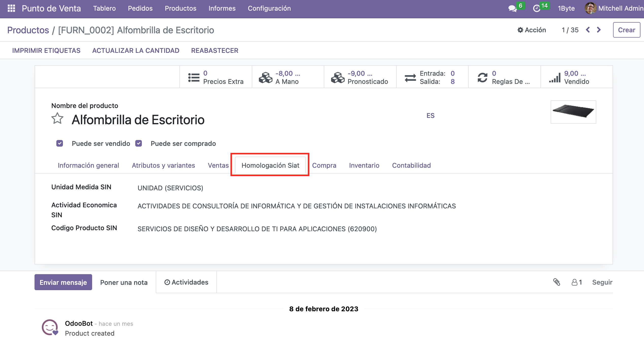Toggle the Puede ser comprado checkbox
The width and height of the screenshot is (644, 342).
pyautogui.click(x=139, y=143)
